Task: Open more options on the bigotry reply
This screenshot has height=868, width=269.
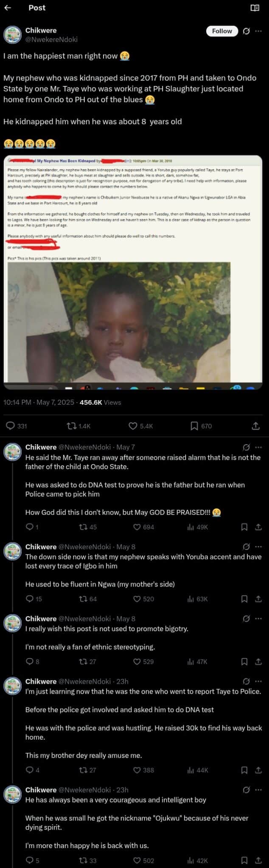Action: click(x=258, y=618)
